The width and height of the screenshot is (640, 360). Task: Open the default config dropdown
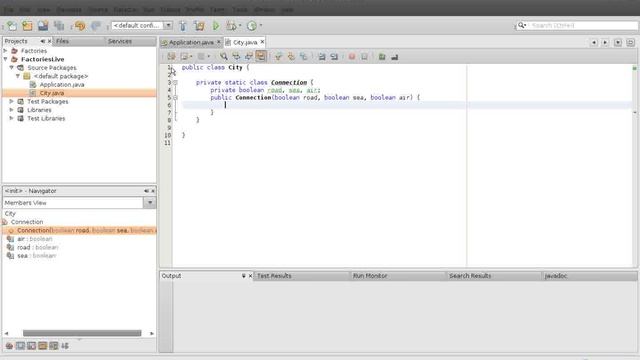click(168, 25)
